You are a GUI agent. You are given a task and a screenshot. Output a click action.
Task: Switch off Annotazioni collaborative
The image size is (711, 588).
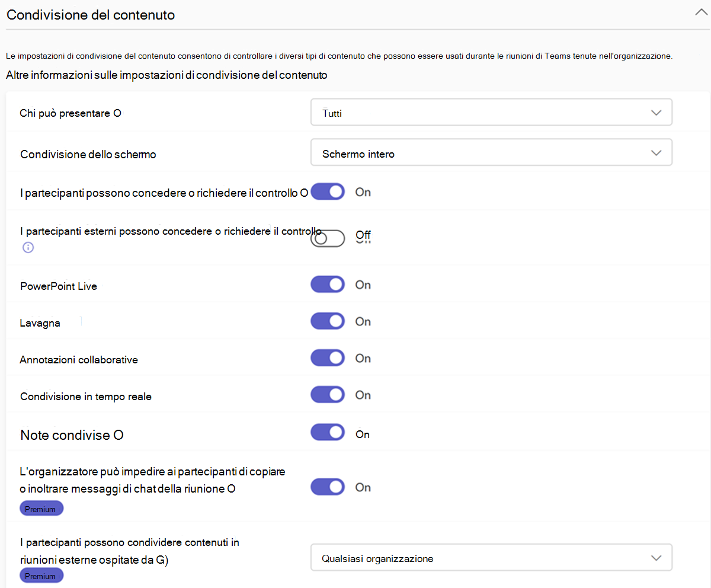click(x=328, y=358)
